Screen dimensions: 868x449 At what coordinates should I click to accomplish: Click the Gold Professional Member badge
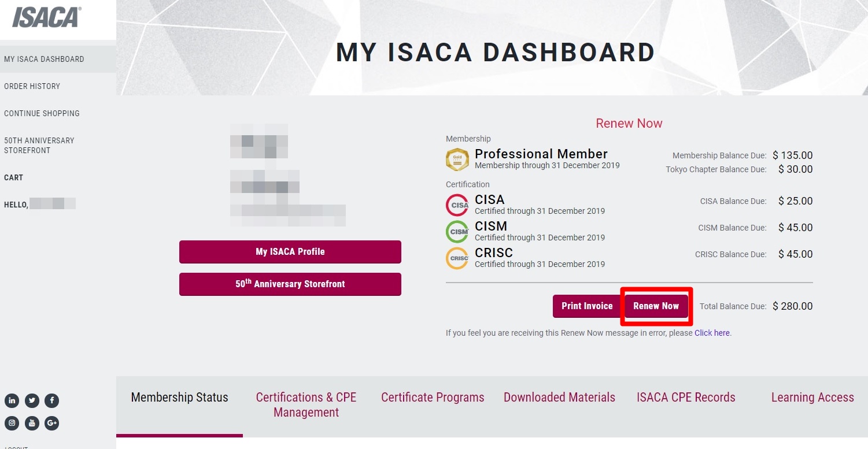point(457,159)
